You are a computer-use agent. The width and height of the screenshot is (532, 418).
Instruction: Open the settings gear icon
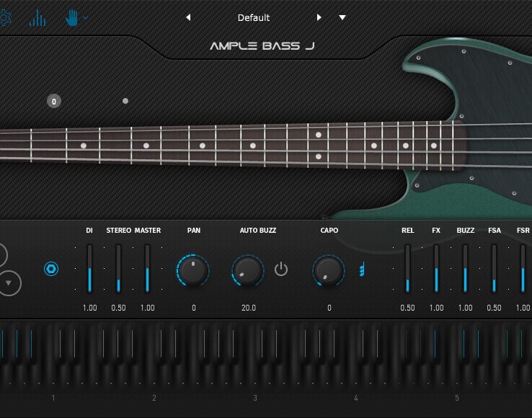point(5,17)
